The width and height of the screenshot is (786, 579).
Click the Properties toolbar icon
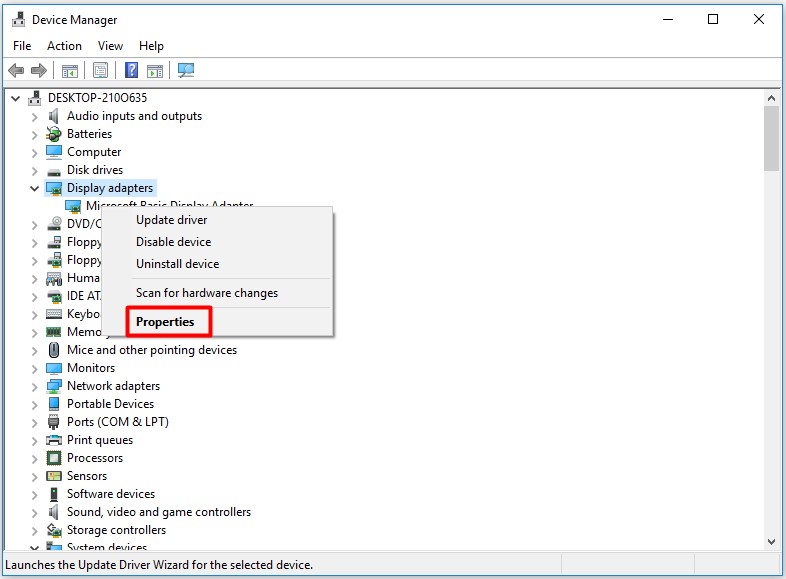click(x=100, y=71)
